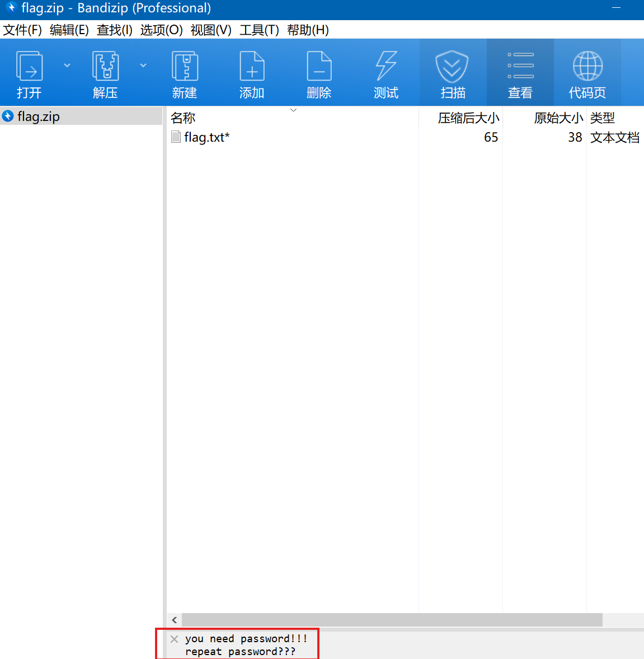Open the 文件(F) menu
Viewport: 644px width, 659px height.
(22, 30)
